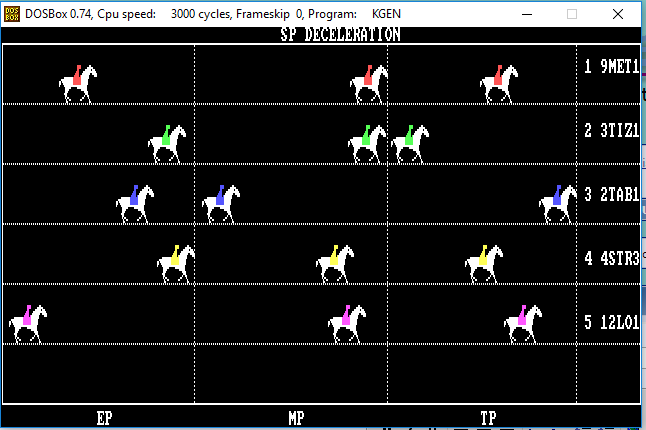Click the red-jockey horse in the MP column
Screen dimensions: 646x430
pyautogui.click(x=369, y=84)
